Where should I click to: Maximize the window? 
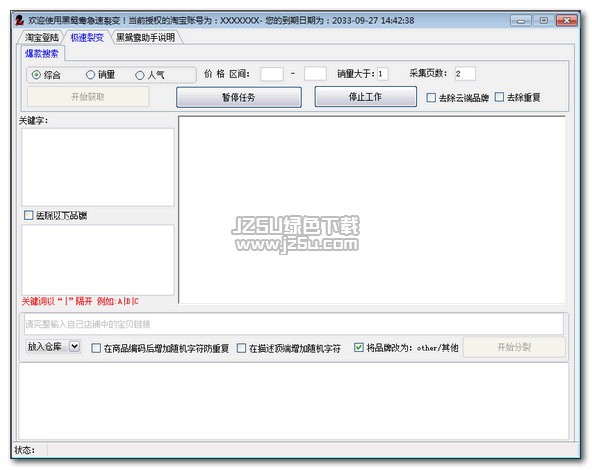tap(544, 20)
